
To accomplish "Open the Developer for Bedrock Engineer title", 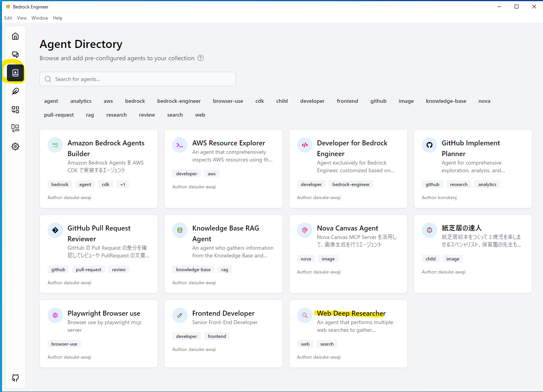I will coord(352,148).
